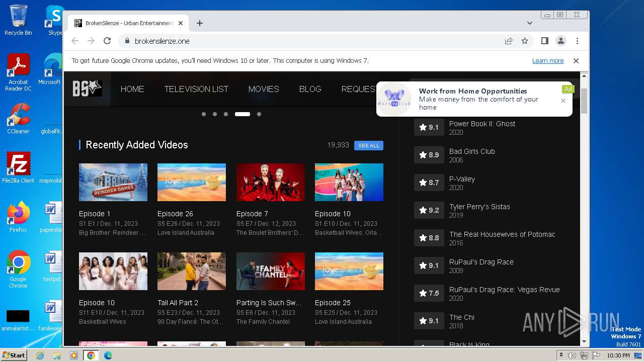
Task: Open Love Island Episode 25 thumbnail
Action: coord(349,271)
